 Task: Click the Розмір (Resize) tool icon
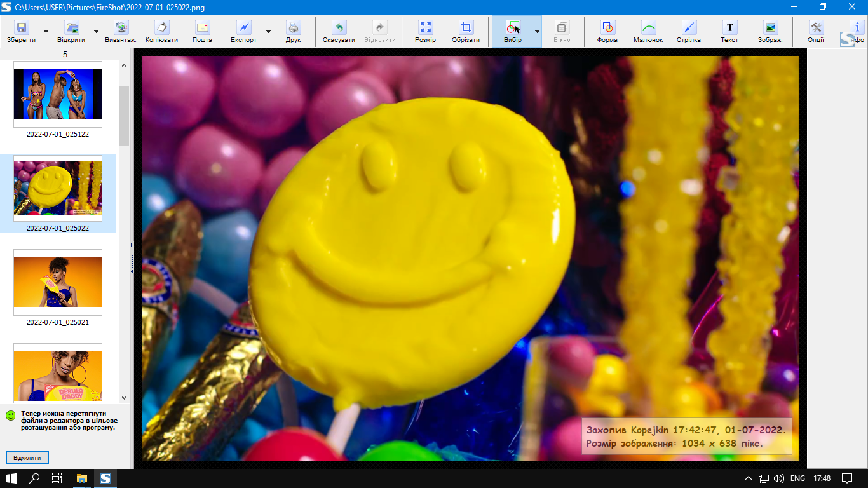pos(425,31)
